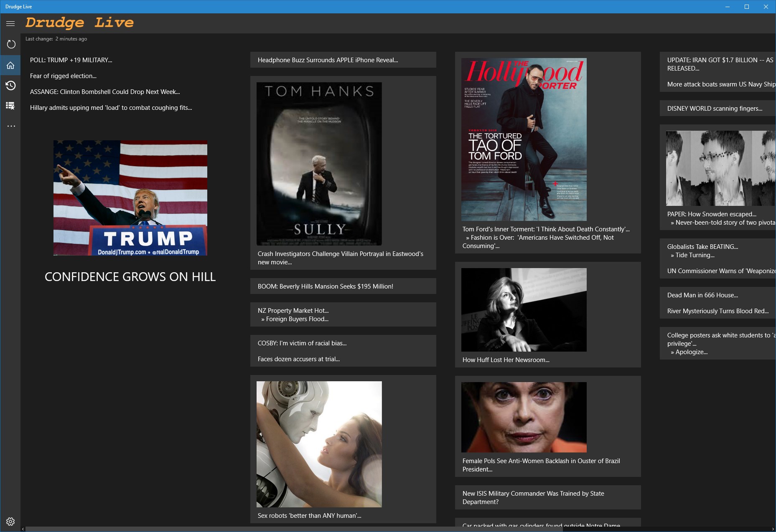Image resolution: width=776 pixels, height=532 pixels.
Task: Open Settings via the gear icon
Action: tap(11, 521)
